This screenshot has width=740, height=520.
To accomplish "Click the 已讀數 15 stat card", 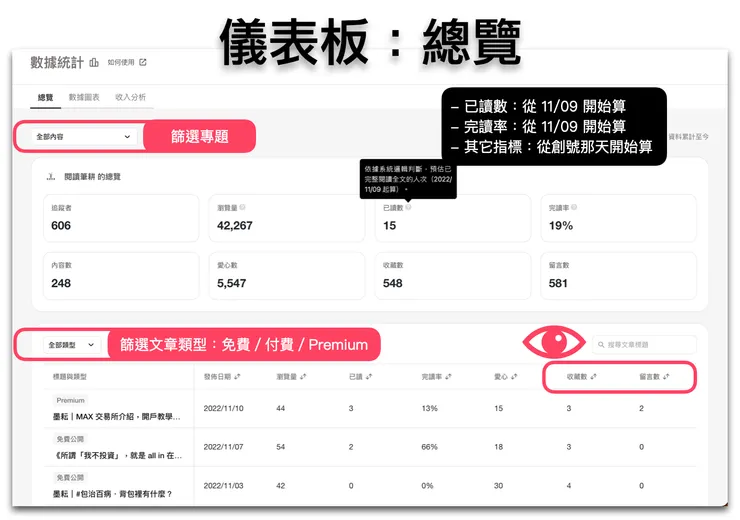I will (453, 218).
